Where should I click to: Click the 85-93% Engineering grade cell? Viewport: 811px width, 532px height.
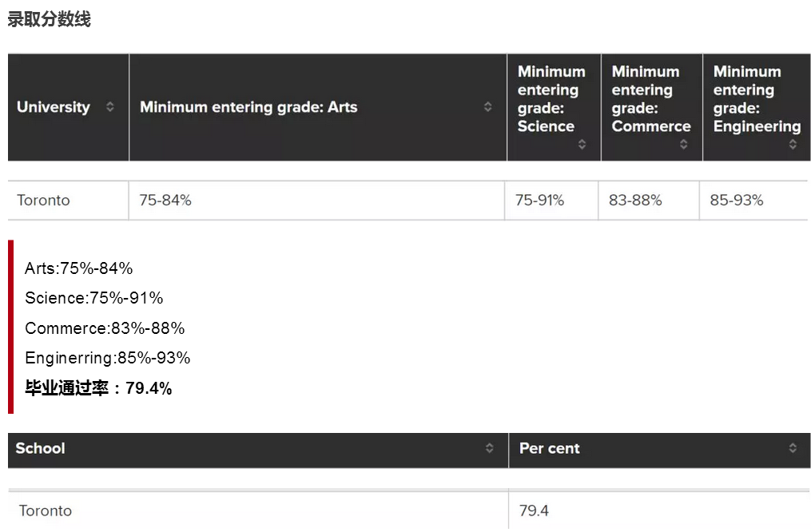coord(737,200)
